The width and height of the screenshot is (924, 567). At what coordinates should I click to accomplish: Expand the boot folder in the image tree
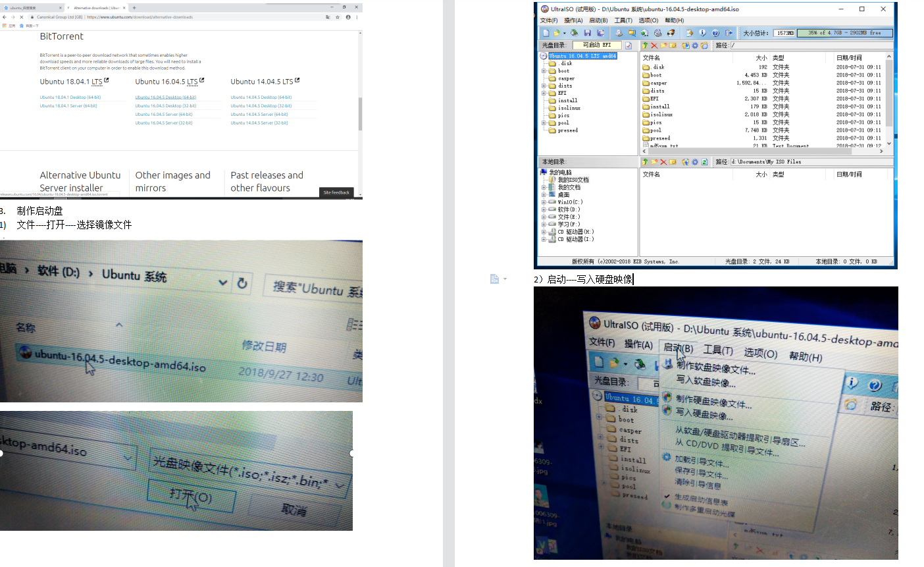click(544, 71)
